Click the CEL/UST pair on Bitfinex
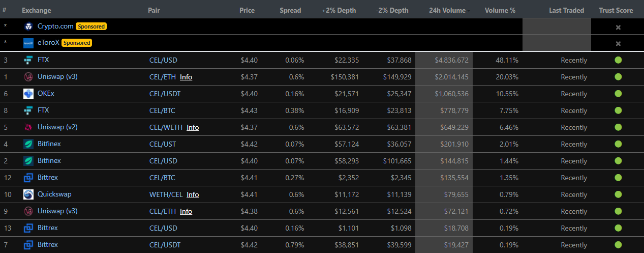644x253 pixels. tap(163, 144)
